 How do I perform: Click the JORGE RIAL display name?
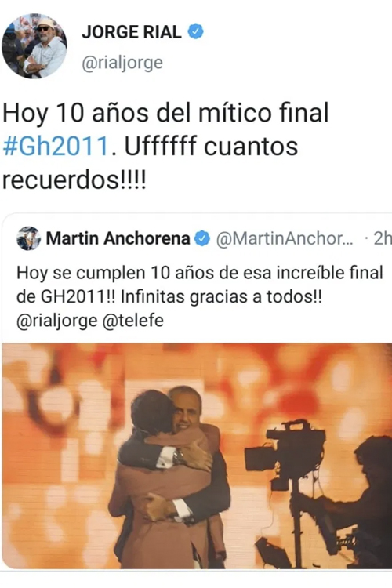pos(132,32)
